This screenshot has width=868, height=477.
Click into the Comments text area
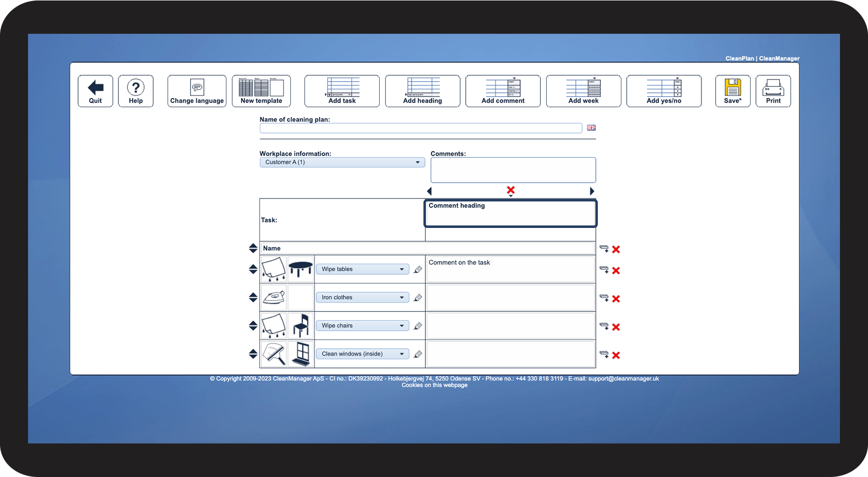(x=513, y=170)
